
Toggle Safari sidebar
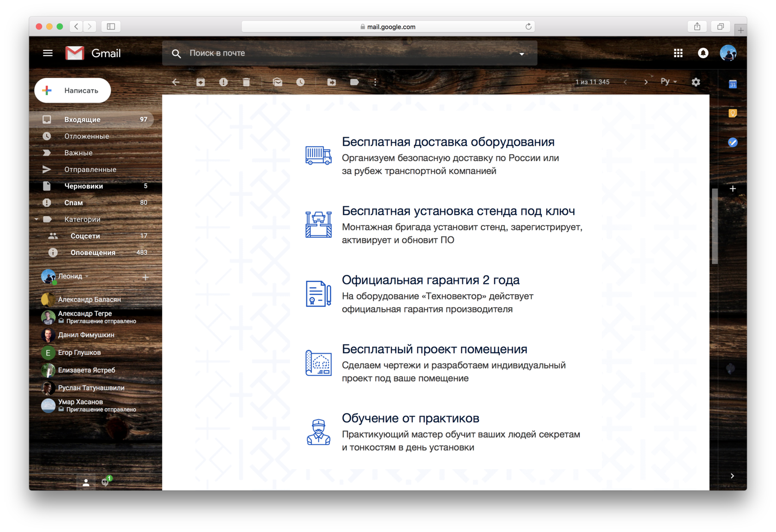111,26
